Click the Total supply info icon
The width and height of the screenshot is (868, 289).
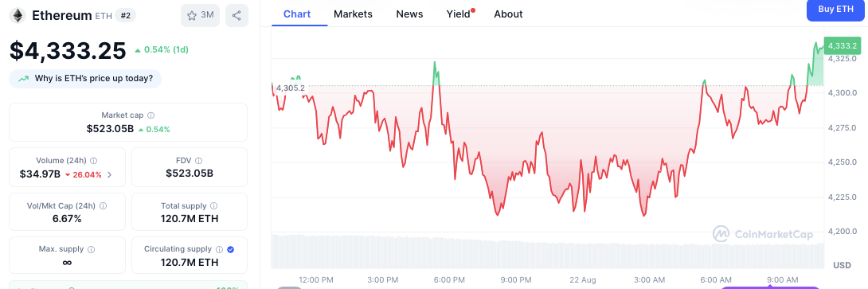(213, 205)
